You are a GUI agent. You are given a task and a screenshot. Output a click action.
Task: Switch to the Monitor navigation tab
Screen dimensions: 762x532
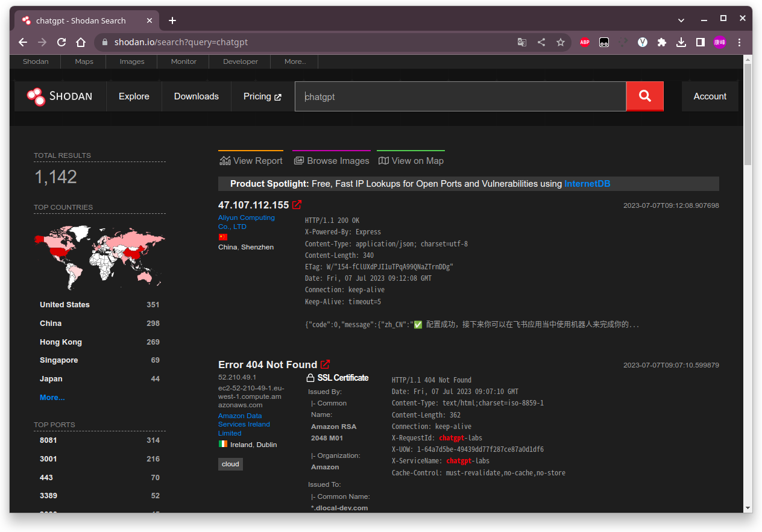(x=183, y=61)
